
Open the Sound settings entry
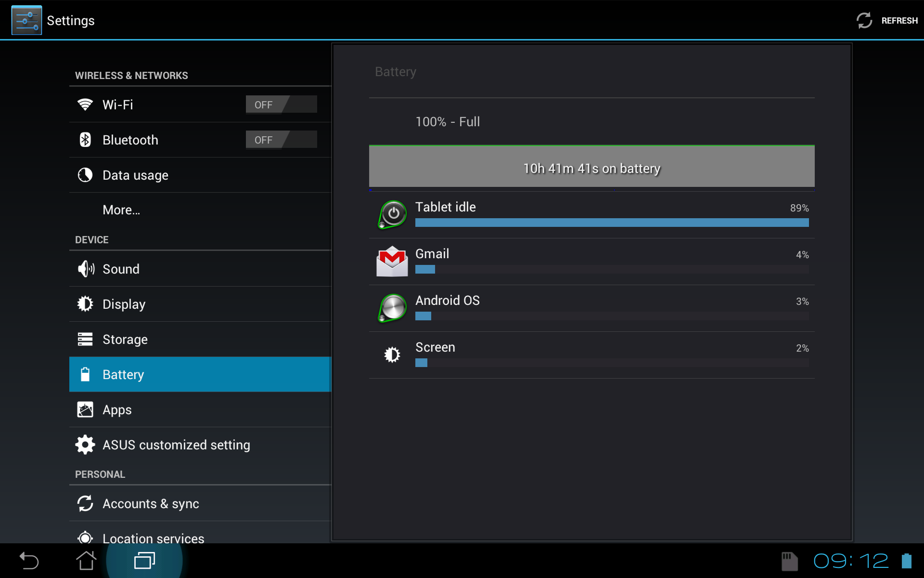[x=200, y=269]
